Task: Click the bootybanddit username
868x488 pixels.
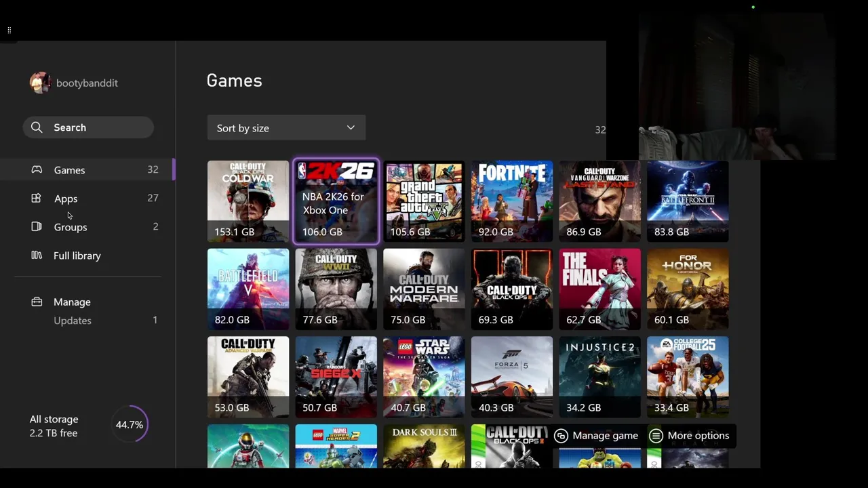Action: pyautogui.click(x=87, y=83)
